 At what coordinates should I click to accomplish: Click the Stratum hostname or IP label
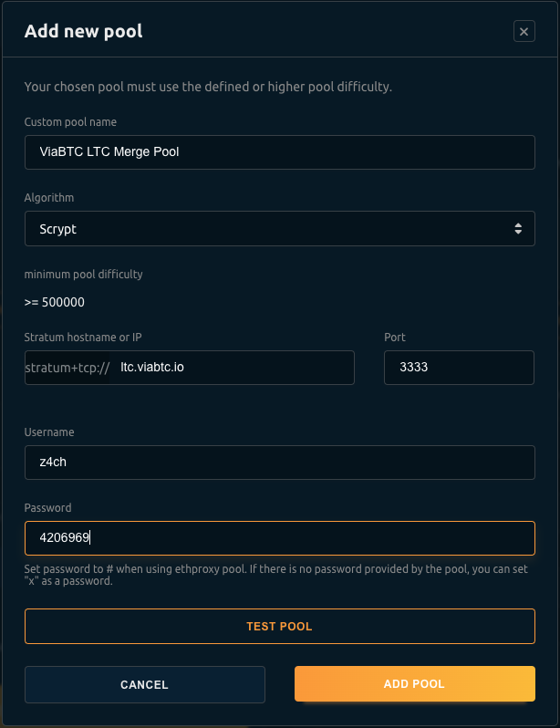(x=83, y=338)
